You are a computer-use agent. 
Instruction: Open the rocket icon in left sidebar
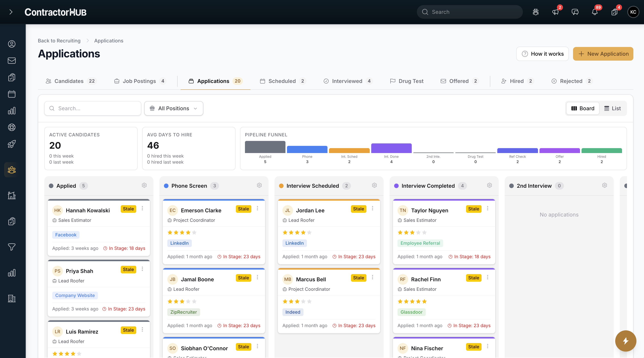[12, 144]
